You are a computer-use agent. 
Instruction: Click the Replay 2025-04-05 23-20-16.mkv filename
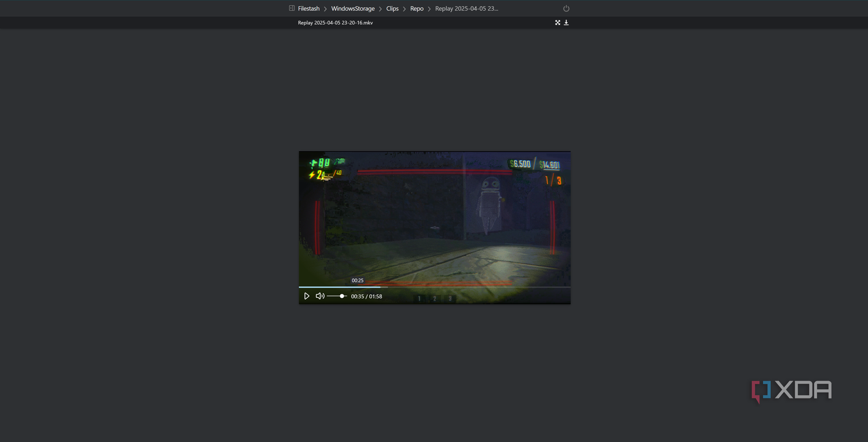pyautogui.click(x=335, y=23)
